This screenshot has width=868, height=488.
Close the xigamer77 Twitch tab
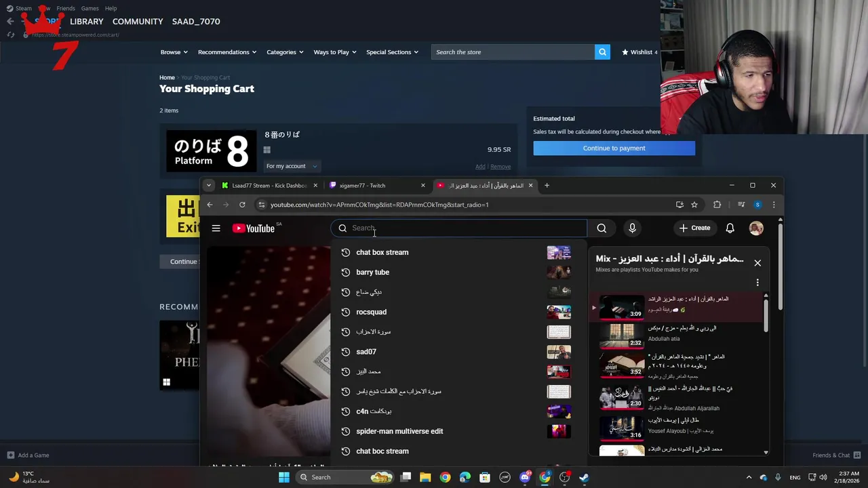coord(422,186)
